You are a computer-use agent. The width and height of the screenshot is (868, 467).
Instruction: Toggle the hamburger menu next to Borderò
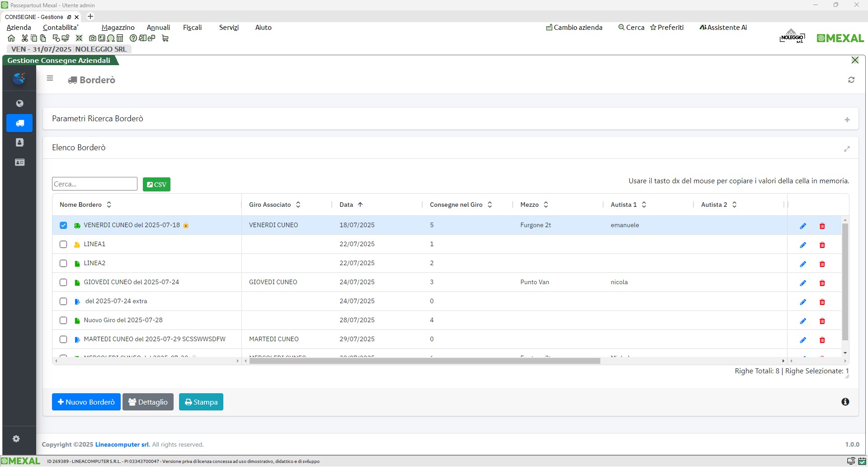click(50, 78)
